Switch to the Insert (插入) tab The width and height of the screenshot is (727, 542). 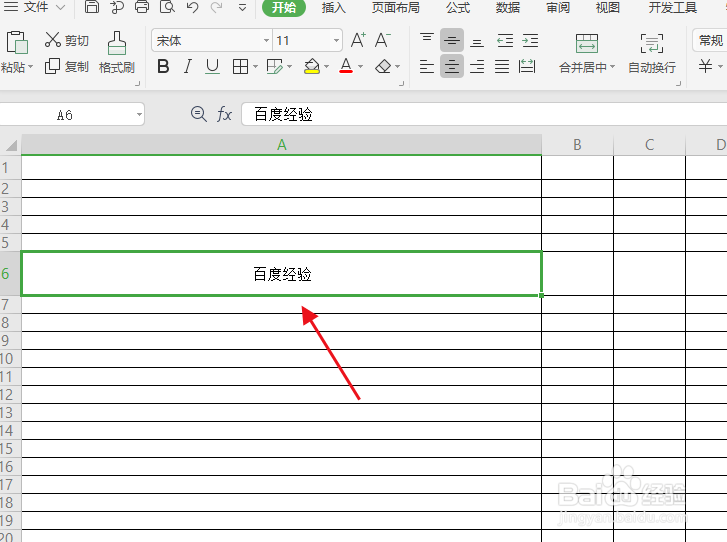click(334, 7)
